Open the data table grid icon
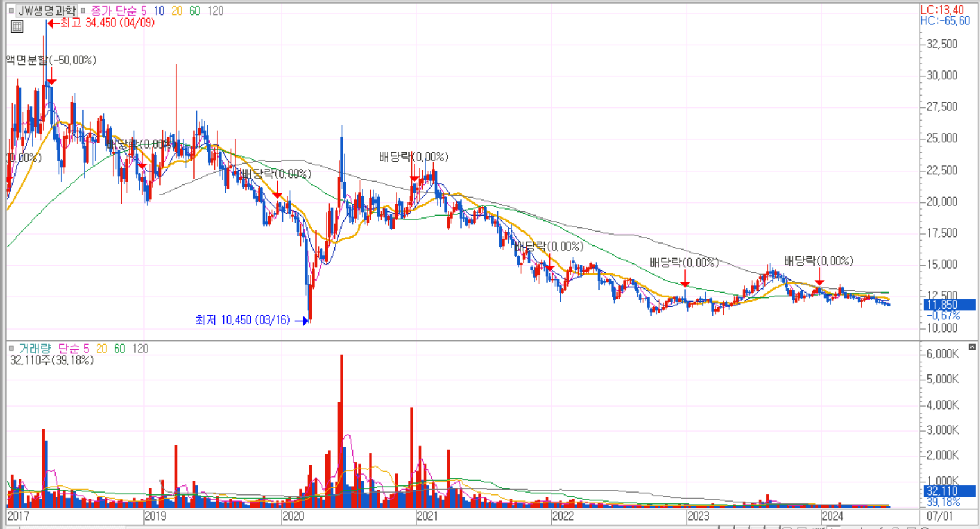 tap(17, 27)
